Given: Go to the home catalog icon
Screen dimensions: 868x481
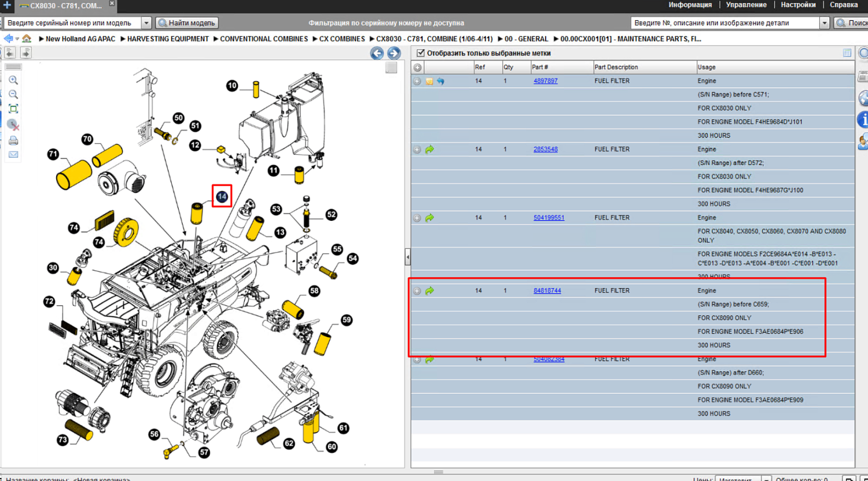Looking at the screenshot, I should 27,39.
